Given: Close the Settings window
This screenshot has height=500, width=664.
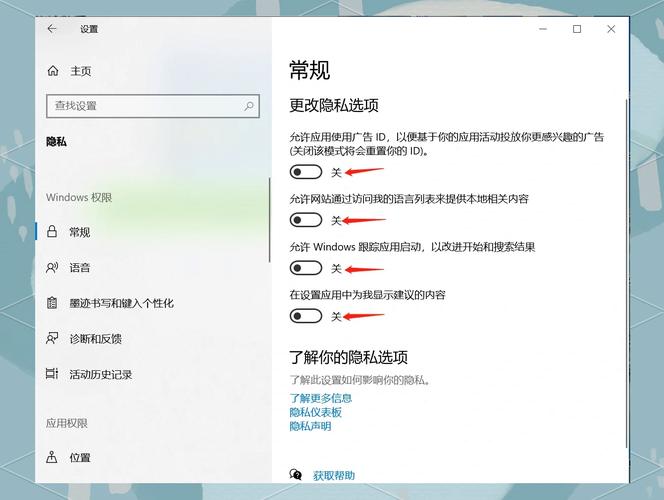Looking at the screenshot, I should tap(611, 29).
